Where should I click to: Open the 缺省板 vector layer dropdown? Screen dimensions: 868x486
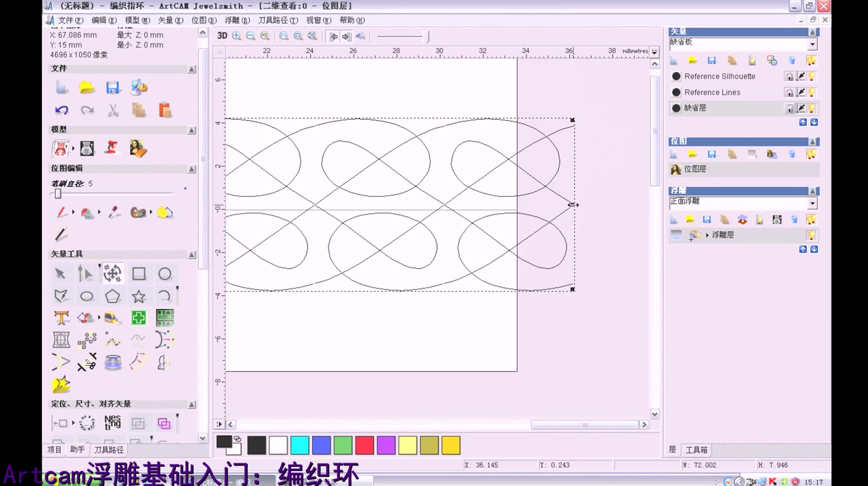813,44
